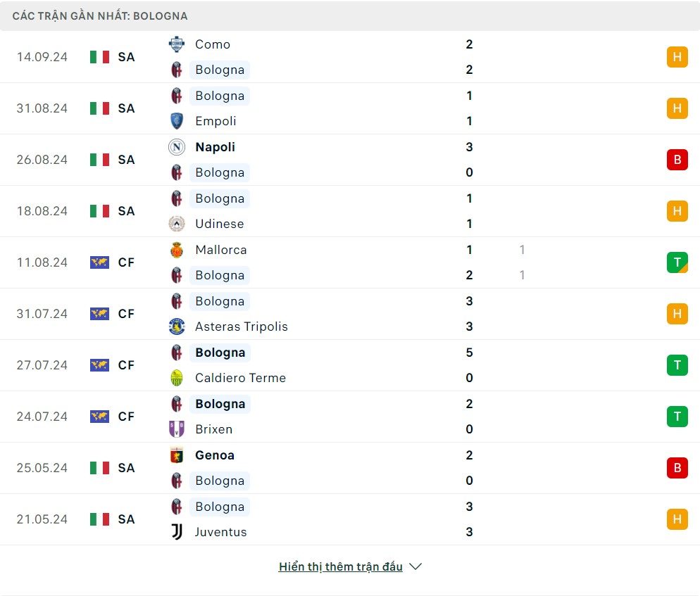
Task: Click the Napoli team logo
Action: tap(177, 147)
